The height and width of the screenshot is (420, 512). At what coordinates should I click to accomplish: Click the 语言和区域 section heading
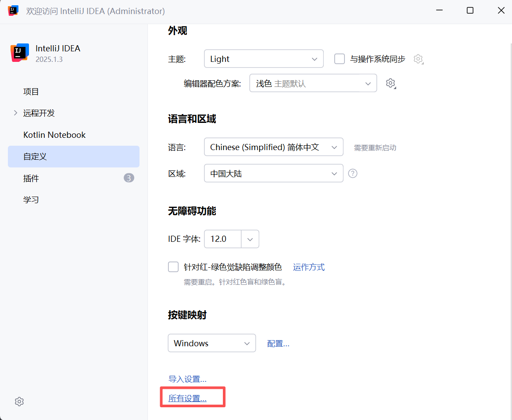(192, 119)
